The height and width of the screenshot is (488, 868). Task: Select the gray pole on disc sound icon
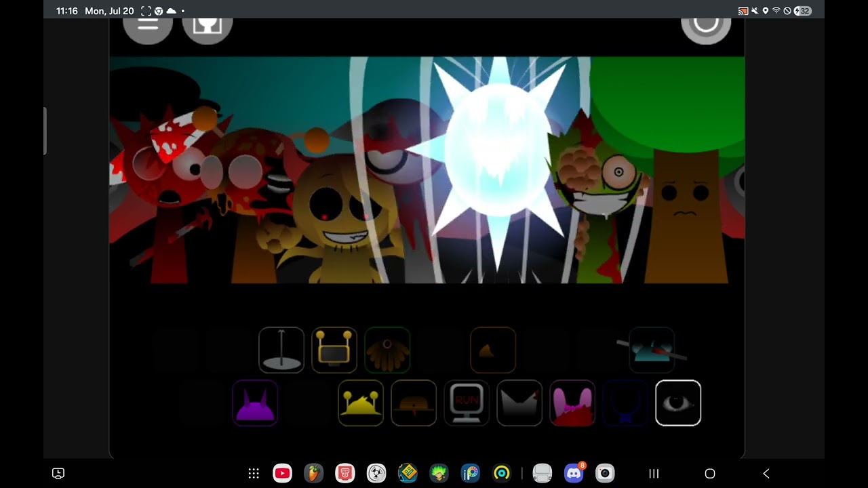click(x=281, y=350)
